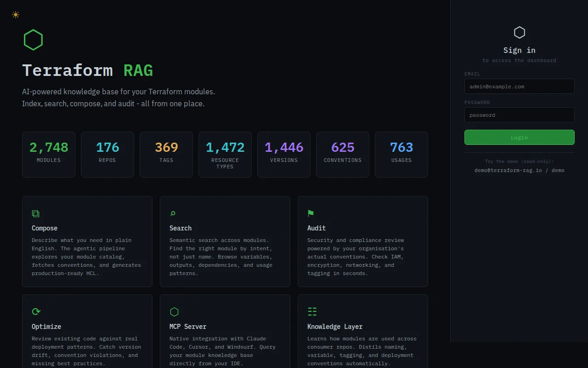Click the Optimize feature title
588x368 pixels.
pos(46,327)
